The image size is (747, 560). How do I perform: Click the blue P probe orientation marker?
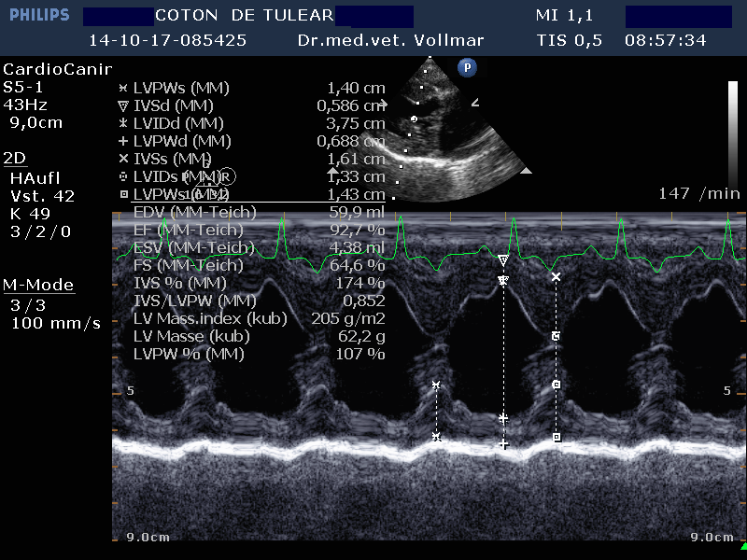pyautogui.click(x=466, y=67)
